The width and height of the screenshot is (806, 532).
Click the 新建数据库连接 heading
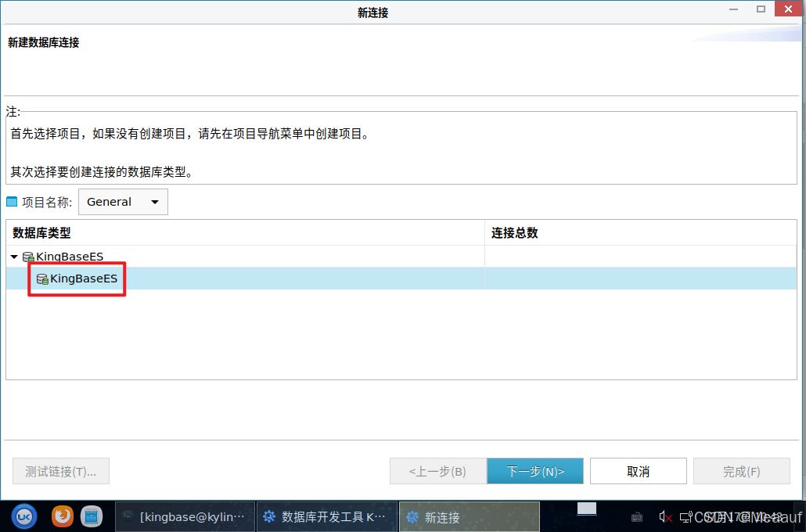(x=43, y=43)
